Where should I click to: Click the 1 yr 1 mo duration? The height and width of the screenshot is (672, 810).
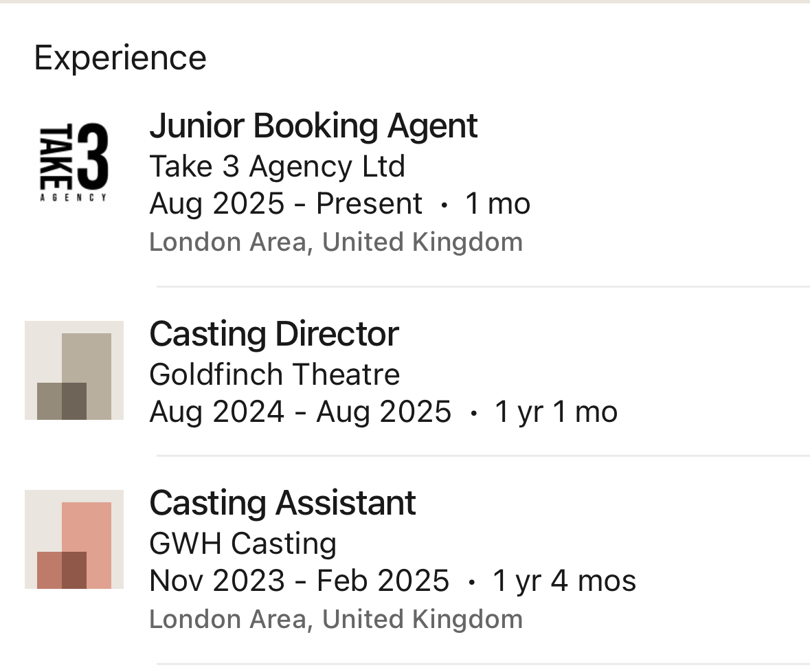(556, 412)
